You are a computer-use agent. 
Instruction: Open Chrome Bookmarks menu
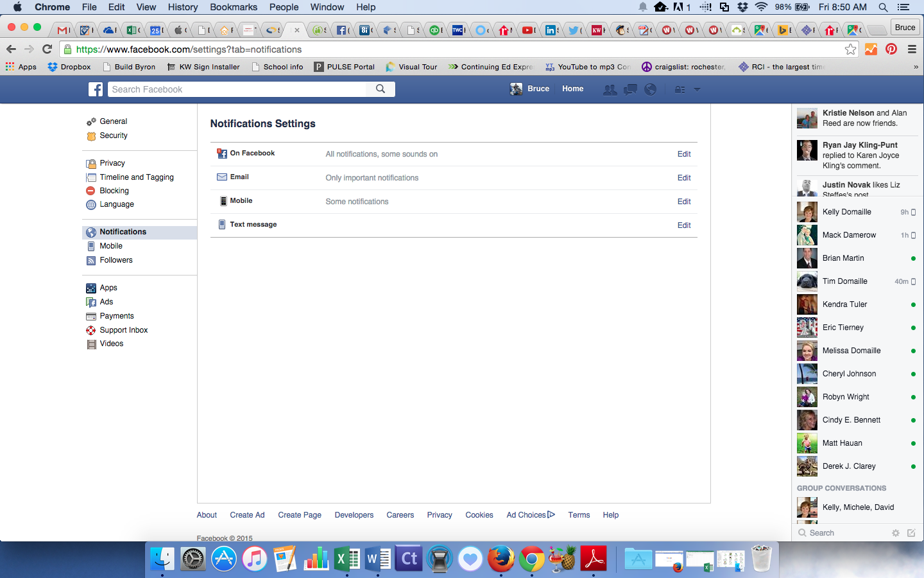pos(234,7)
